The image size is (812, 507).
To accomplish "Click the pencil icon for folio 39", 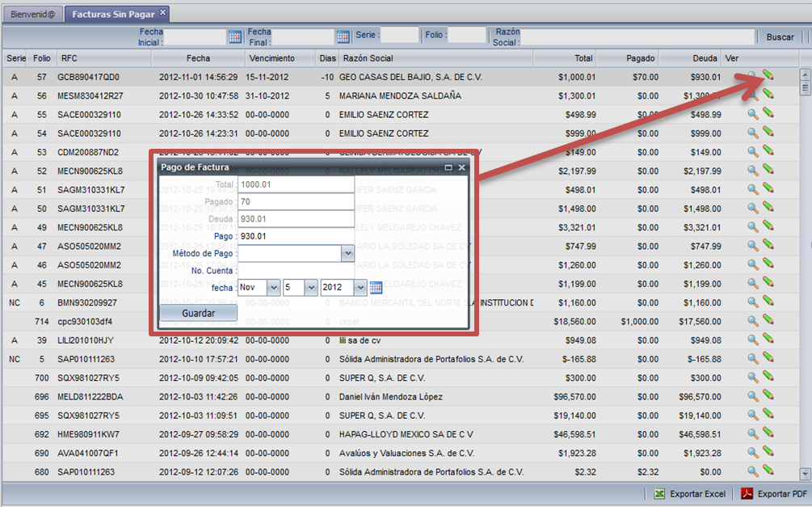I will tap(768, 340).
